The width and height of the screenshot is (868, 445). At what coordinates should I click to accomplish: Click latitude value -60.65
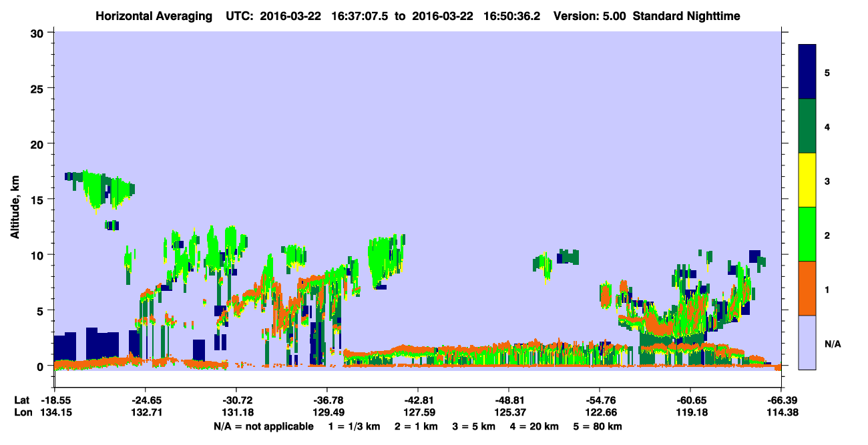pos(690,400)
